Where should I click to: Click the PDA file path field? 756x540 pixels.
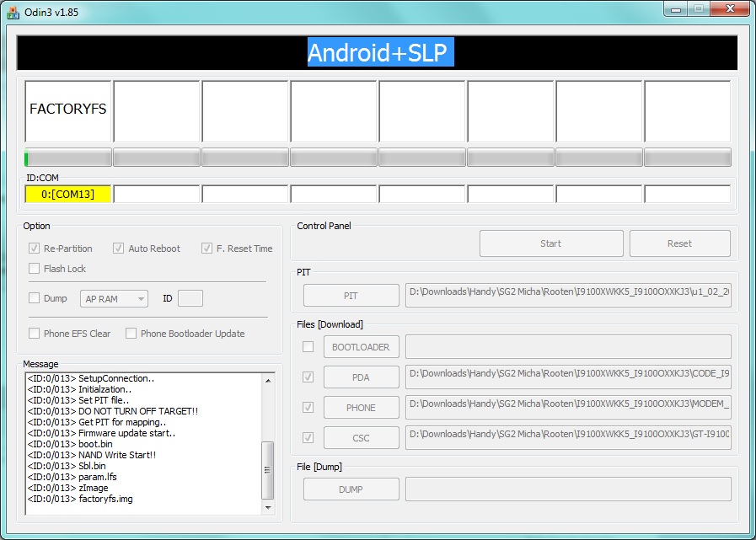[x=568, y=377]
